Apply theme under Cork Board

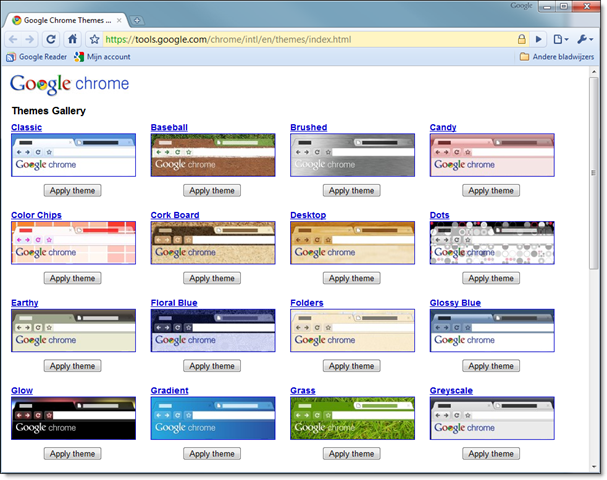point(212,278)
